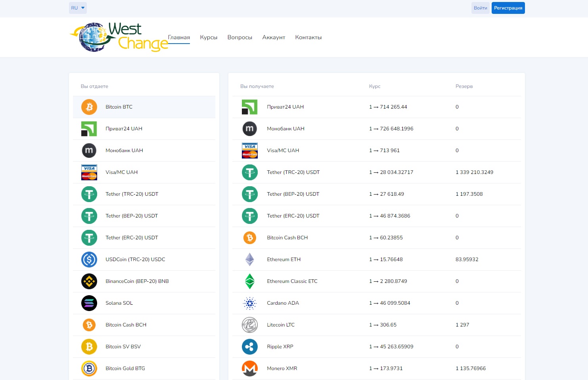Screen dimensions: 588x380
Task: Select Solana SOL icon
Action: [89, 303]
